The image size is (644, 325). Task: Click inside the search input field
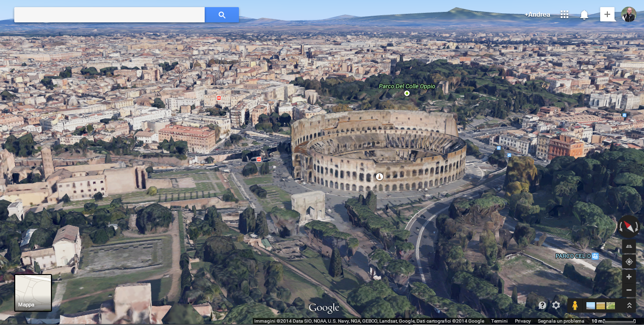109,15
